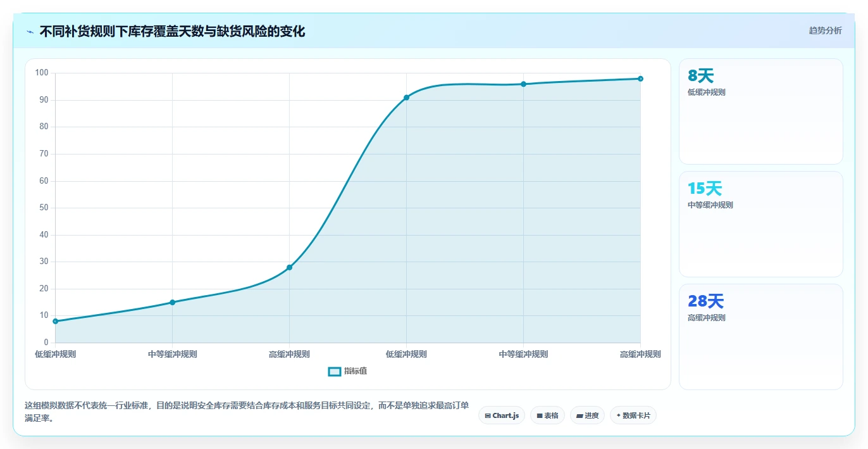Select the Chart.js tag chip
868x449 pixels.
coord(502,415)
